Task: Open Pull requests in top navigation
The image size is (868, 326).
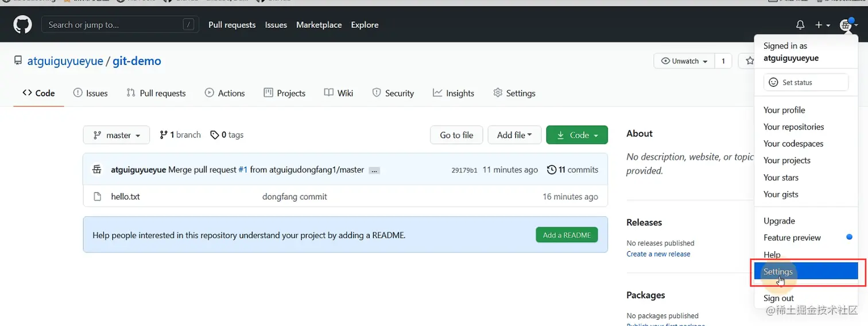Action: [x=232, y=25]
